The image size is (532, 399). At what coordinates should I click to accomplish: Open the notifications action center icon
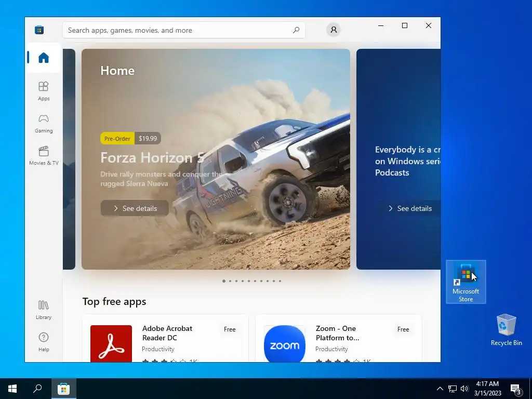(x=515, y=389)
